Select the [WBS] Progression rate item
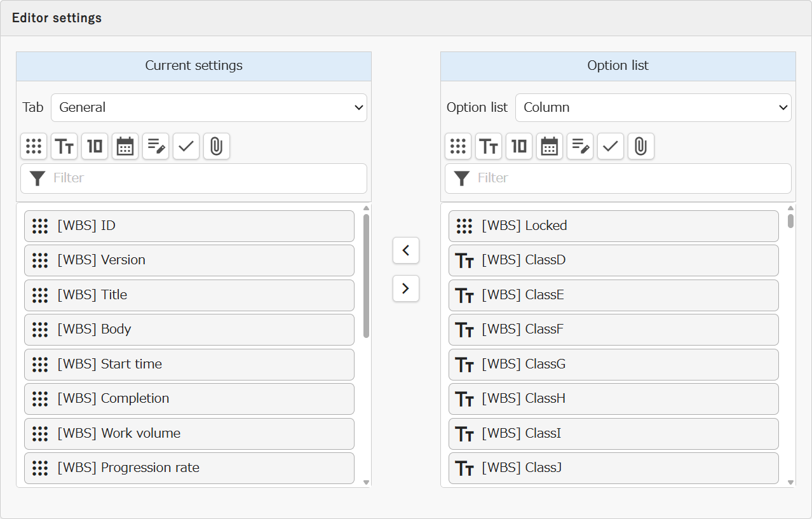This screenshot has height=519, width=812. point(189,468)
